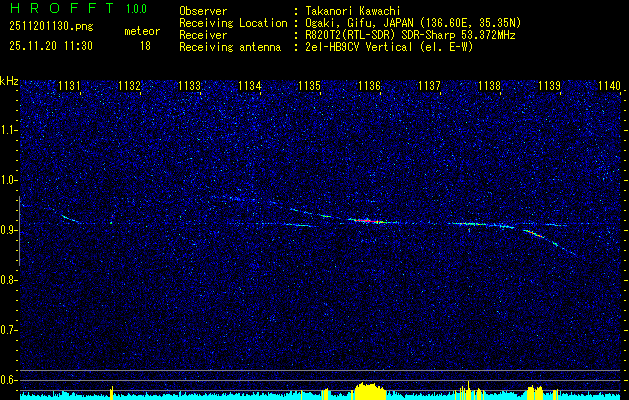This screenshot has height=400, width=629.
Task: Click the 1.0 frequency axis label
Action: (x=8, y=181)
